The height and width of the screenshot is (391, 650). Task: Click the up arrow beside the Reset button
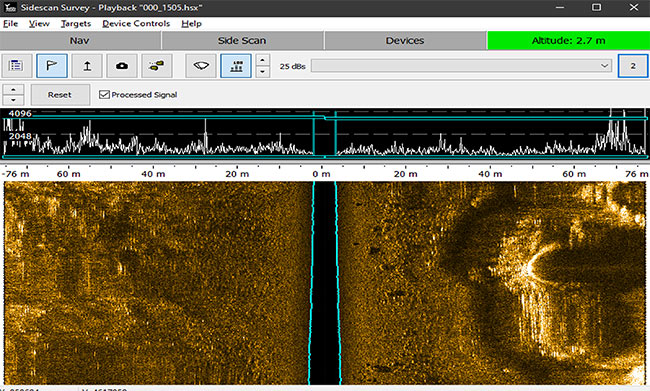(13, 89)
